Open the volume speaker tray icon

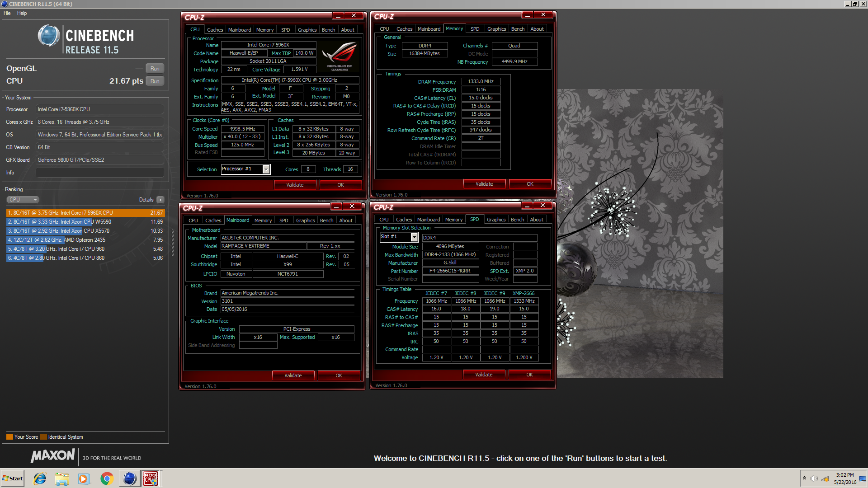pyautogui.click(x=814, y=479)
